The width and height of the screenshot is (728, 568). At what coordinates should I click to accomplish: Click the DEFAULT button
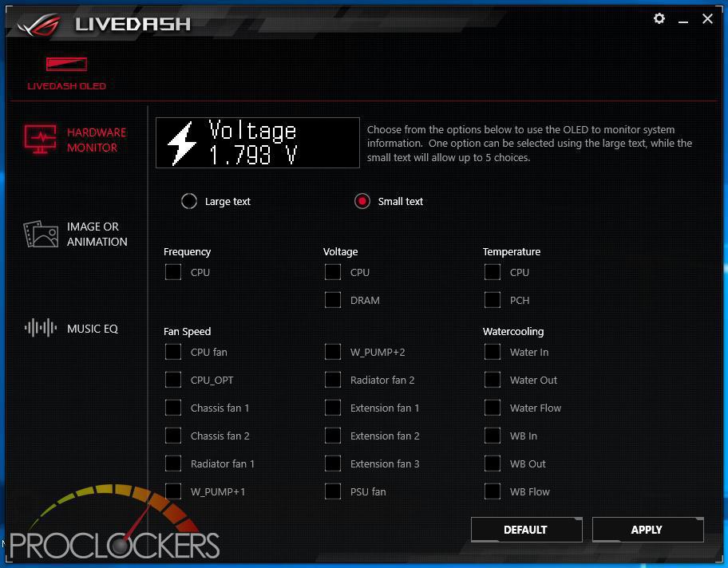click(526, 530)
